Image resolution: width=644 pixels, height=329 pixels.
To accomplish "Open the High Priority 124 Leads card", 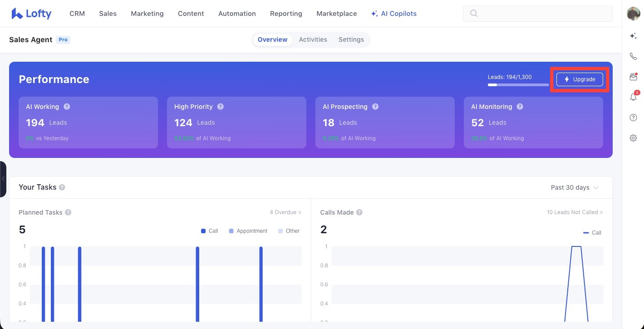I will point(236,123).
